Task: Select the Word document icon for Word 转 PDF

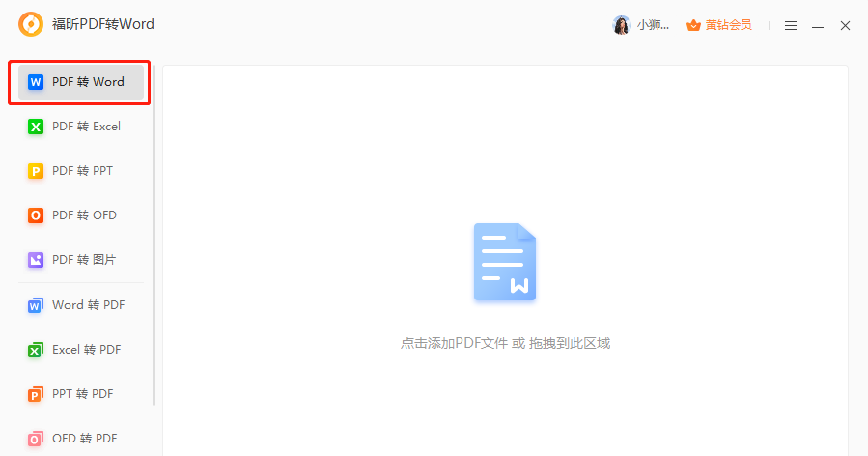Action: coord(36,305)
